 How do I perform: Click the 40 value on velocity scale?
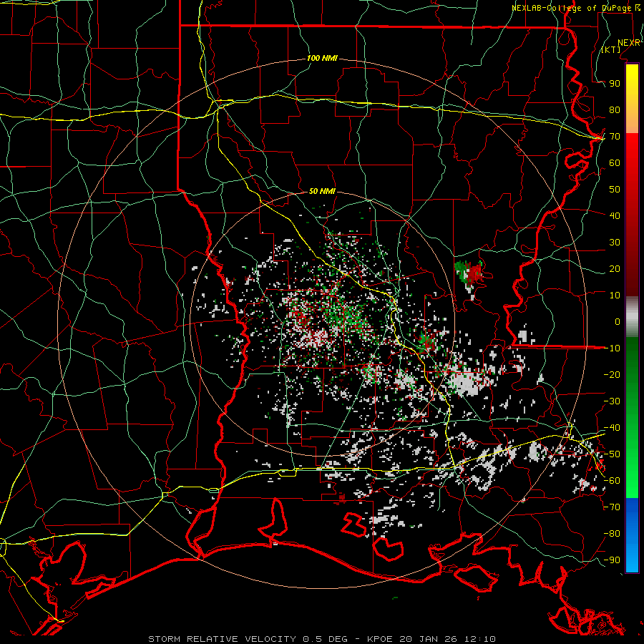[x=615, y=216]
